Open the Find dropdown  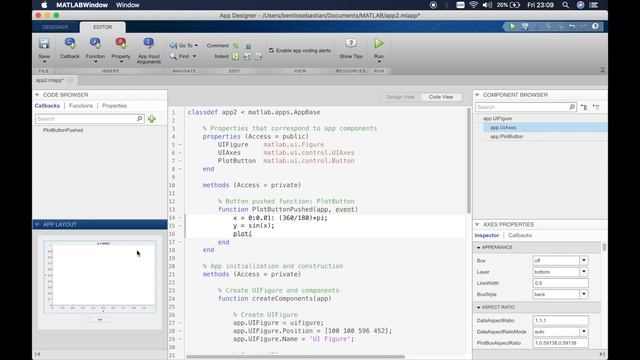[x=183, y=56]
